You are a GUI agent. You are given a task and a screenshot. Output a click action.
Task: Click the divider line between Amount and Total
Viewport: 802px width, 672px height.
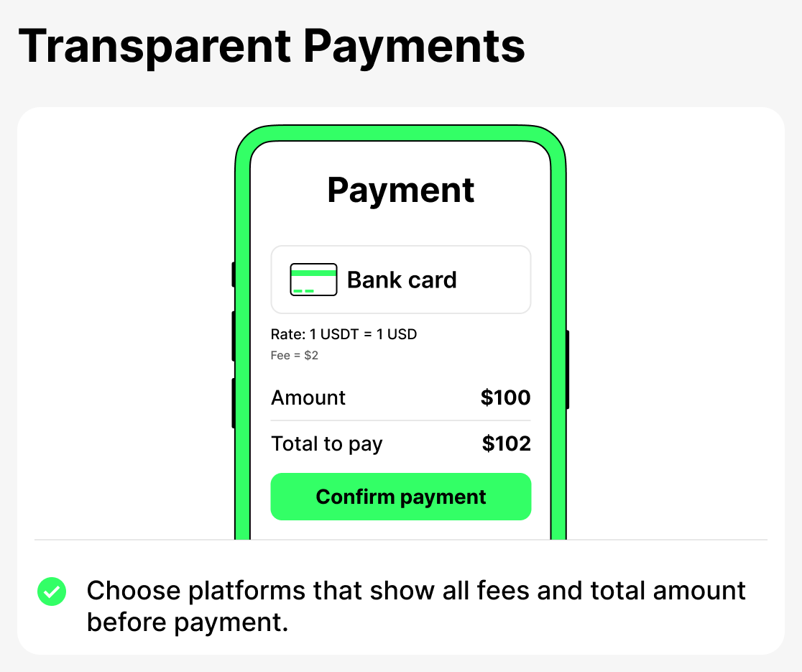pos(400,420)
